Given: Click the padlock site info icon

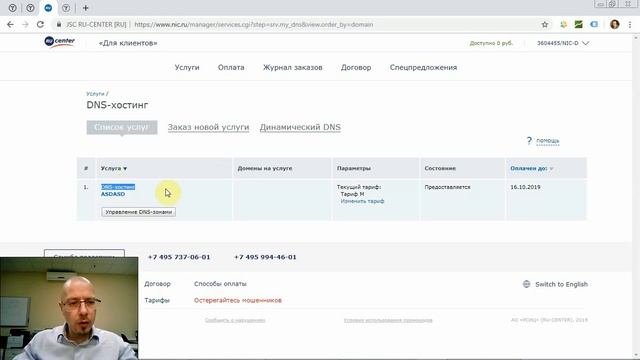Looking at the screenshot, I should [x=59, y=24].
